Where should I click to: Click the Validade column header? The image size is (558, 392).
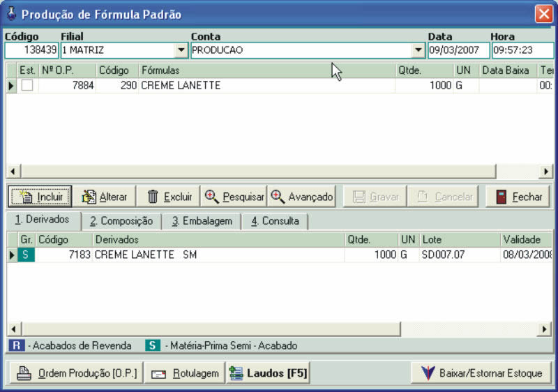pyautogui.click(x=526, y=240)
